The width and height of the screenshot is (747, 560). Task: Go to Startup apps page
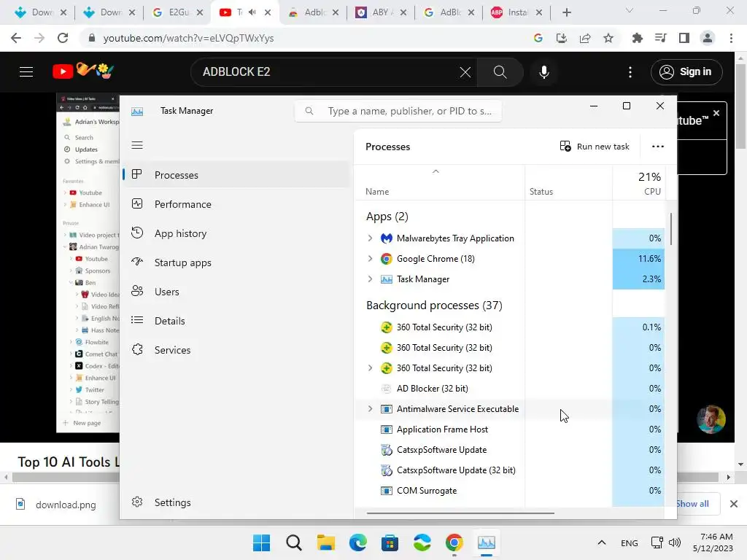(237, 262)
